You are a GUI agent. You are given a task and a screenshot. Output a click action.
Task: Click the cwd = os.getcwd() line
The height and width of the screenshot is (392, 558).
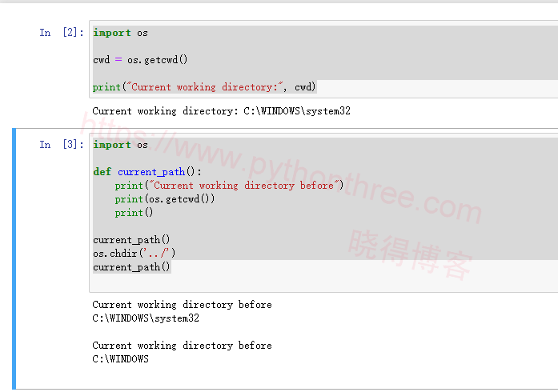tap(140, 60)
